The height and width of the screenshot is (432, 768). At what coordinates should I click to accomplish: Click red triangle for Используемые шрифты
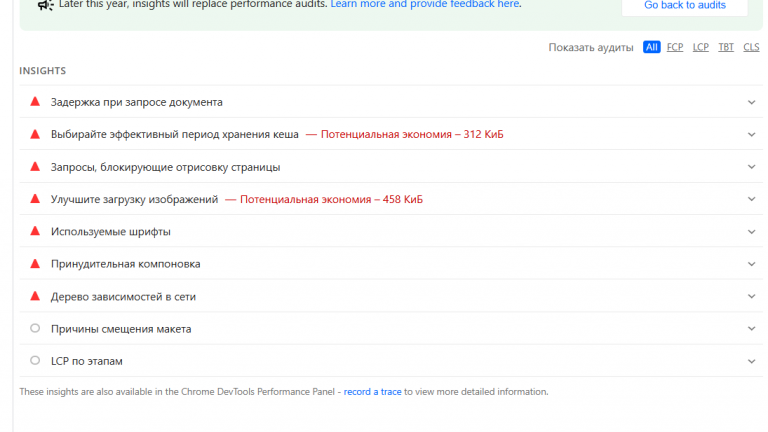point(35,231)
